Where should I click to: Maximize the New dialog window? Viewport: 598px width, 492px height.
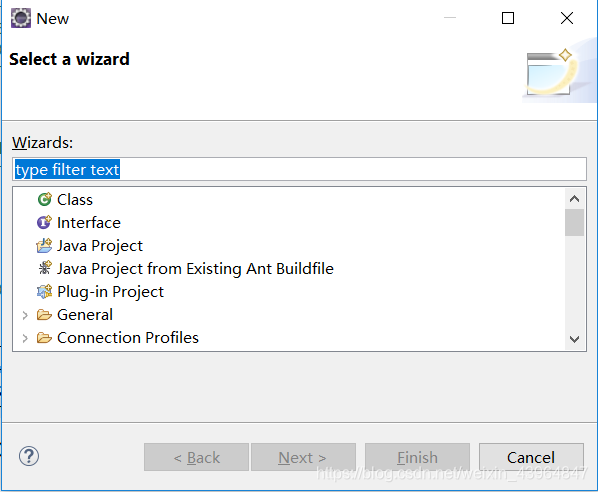pos(508,18)
